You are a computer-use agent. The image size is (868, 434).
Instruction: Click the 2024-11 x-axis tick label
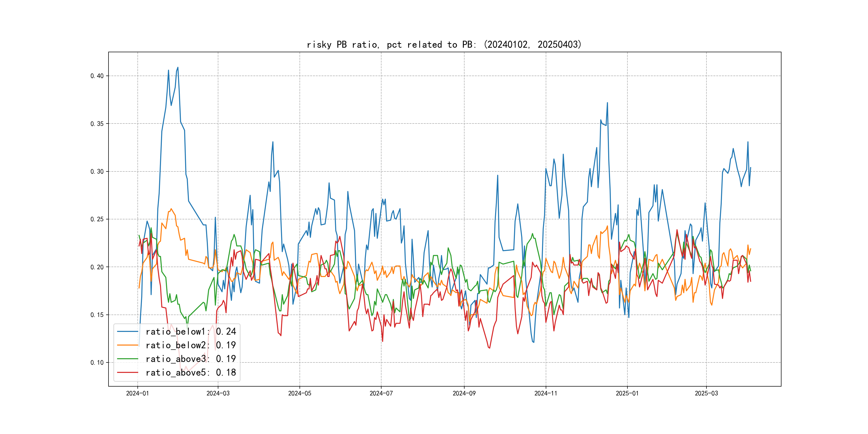point(545,393)
